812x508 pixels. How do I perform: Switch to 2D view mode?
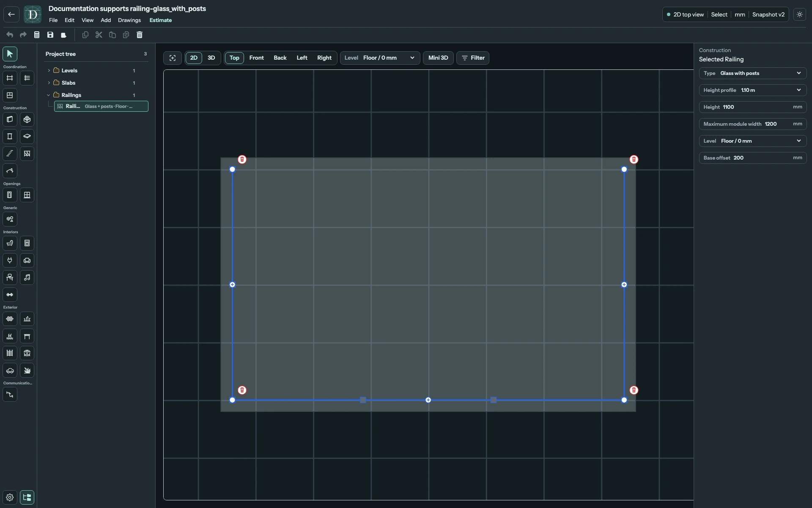pos(194,58)
